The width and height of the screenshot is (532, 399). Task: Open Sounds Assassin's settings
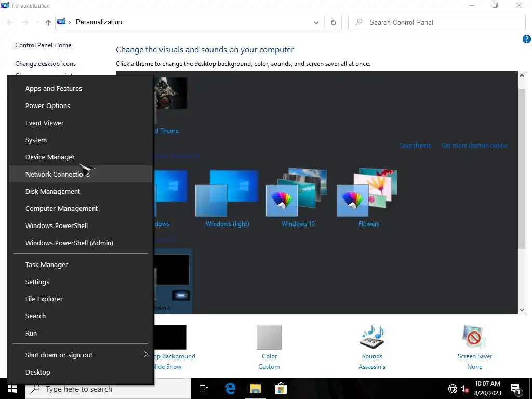[372, 348]
